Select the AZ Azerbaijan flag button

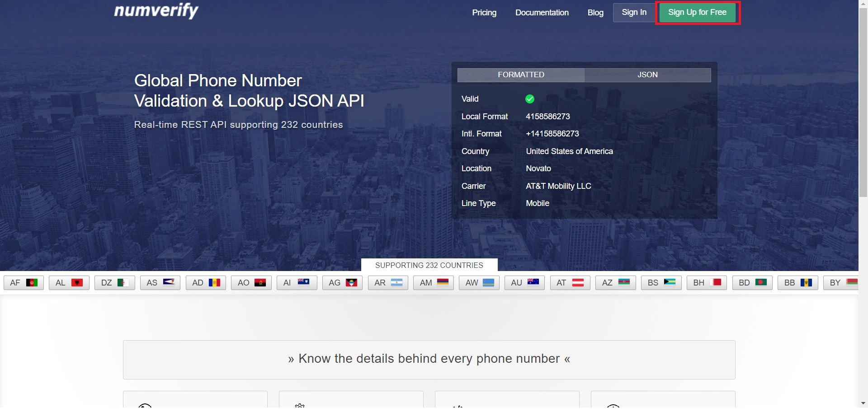(616, 283)
